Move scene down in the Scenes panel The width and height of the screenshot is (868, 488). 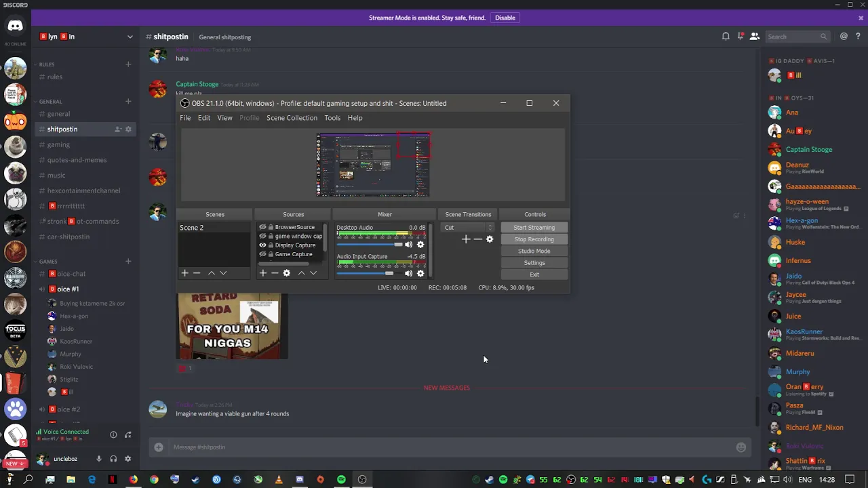pos(223,273)
